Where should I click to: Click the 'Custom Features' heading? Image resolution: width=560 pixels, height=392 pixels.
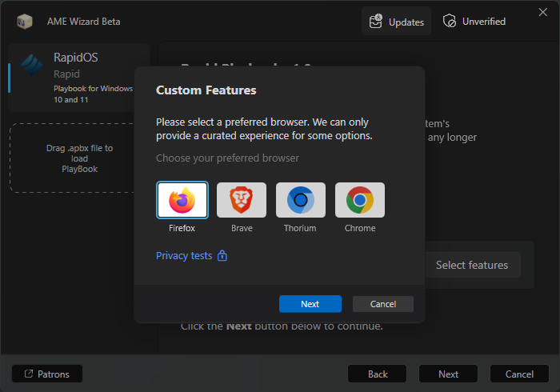click(206, 90)
